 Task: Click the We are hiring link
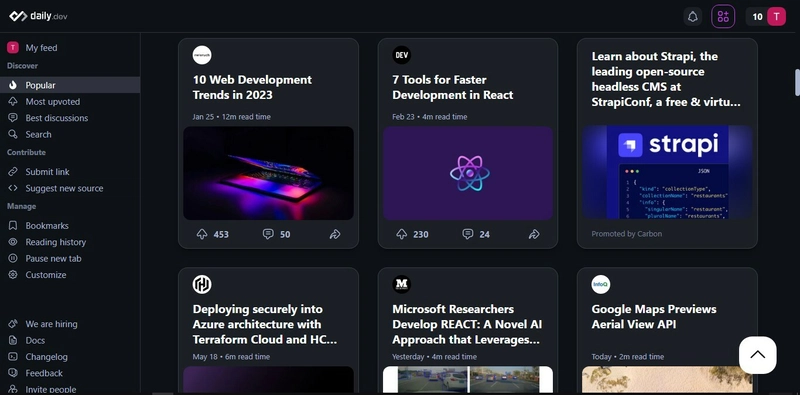(x=52, y=324)
